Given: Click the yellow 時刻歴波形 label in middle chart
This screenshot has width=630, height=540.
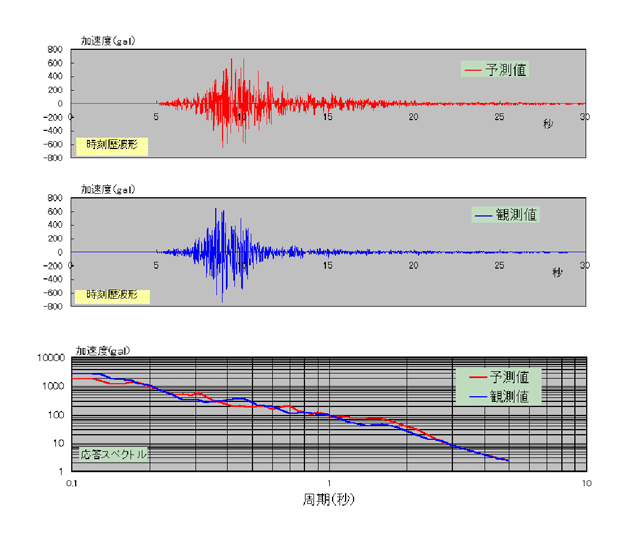Looking at the screenshot, I should pyautogui.click(x=112, y=296).
